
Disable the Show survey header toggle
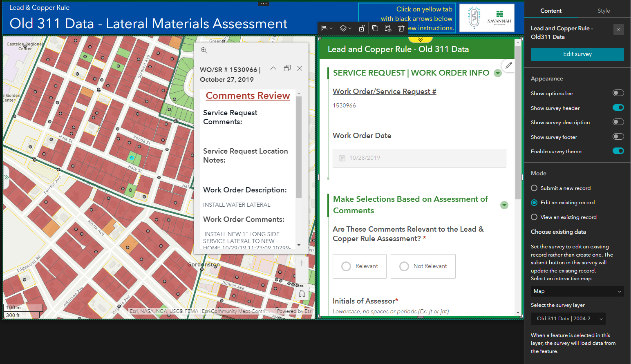618,107
